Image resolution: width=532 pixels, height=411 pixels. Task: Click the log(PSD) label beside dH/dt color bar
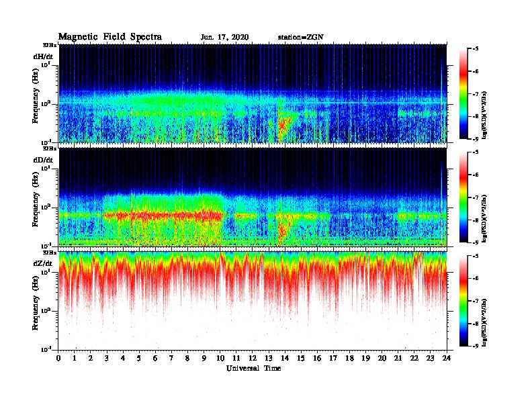click(x=484, y=115)
